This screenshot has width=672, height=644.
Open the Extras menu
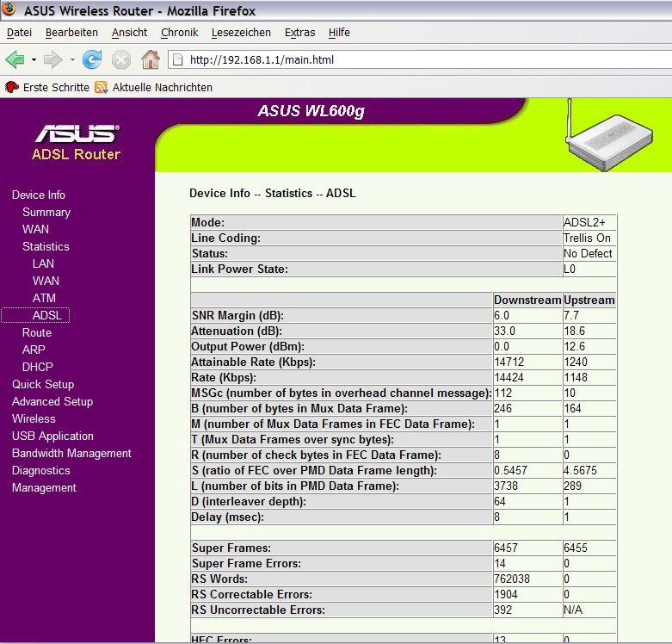tap(299, 33)
